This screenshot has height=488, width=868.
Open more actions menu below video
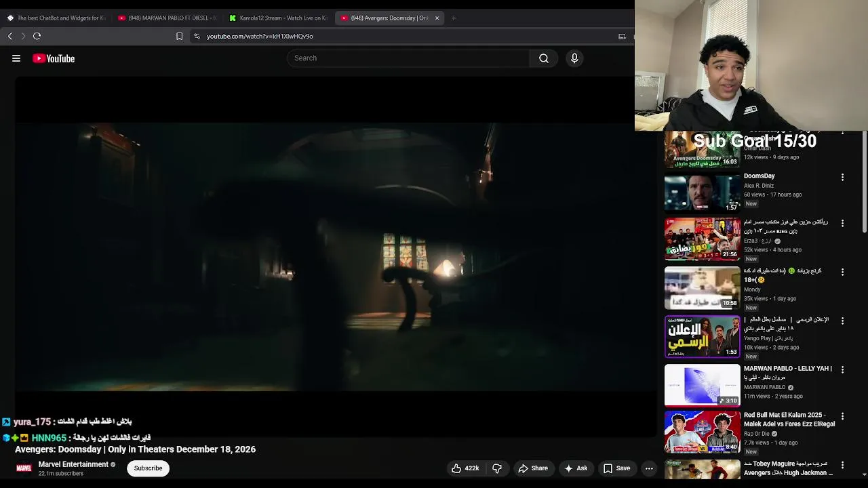point(649,468)
